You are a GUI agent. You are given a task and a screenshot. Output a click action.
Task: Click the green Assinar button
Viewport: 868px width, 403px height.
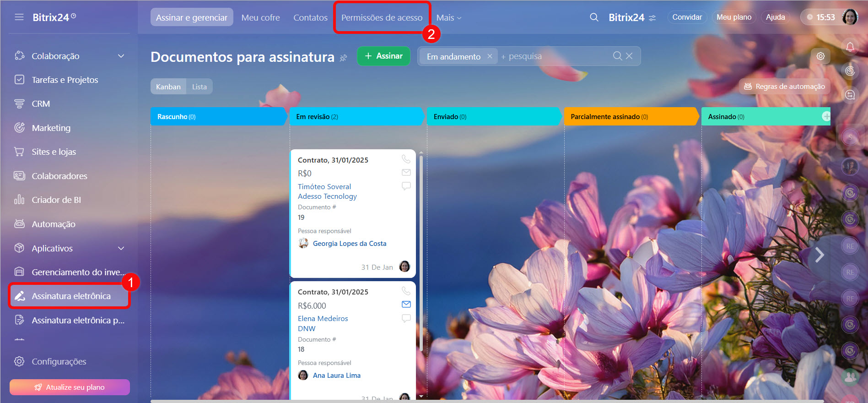coord(383,56)
